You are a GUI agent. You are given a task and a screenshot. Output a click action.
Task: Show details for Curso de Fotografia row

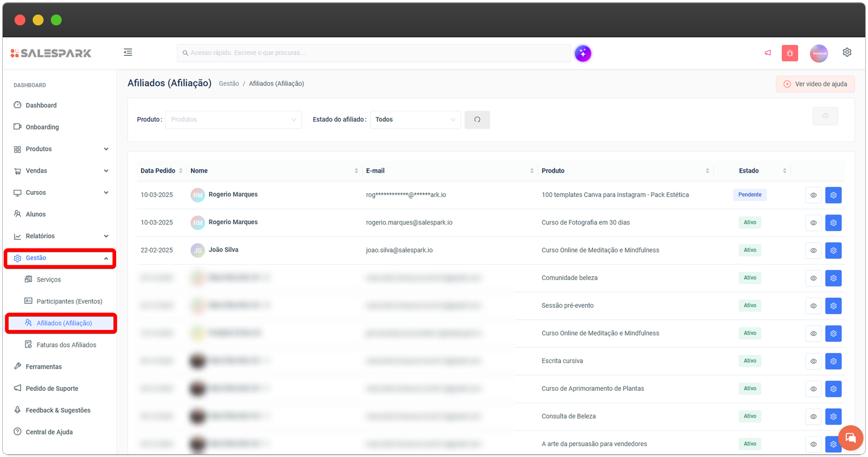(813, 223)
